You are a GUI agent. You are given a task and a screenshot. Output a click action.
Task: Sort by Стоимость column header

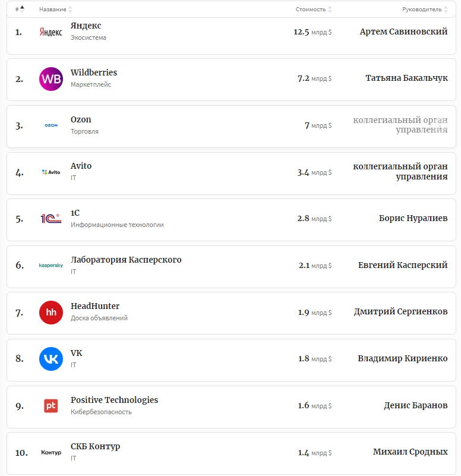pos(313,10)
